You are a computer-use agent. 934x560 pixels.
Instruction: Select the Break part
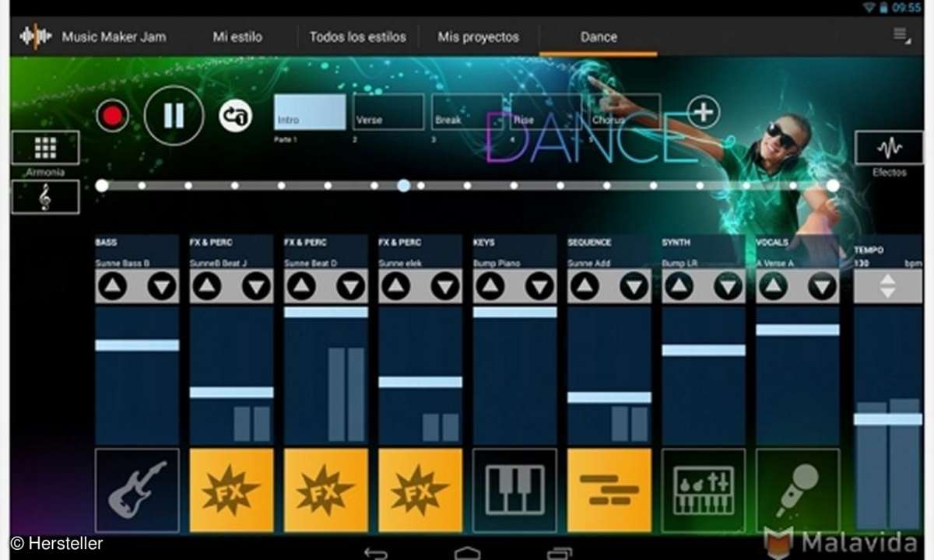[467, 112]
